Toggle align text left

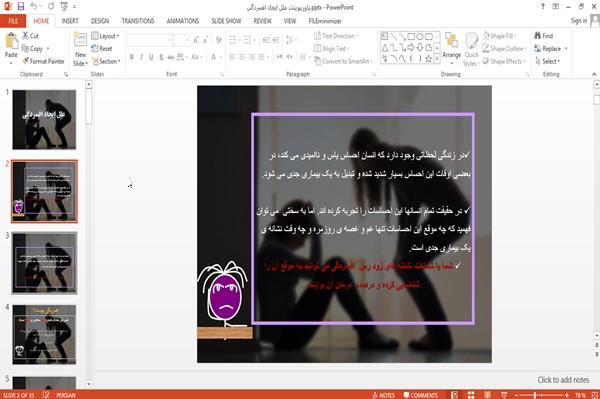(232, 57)
